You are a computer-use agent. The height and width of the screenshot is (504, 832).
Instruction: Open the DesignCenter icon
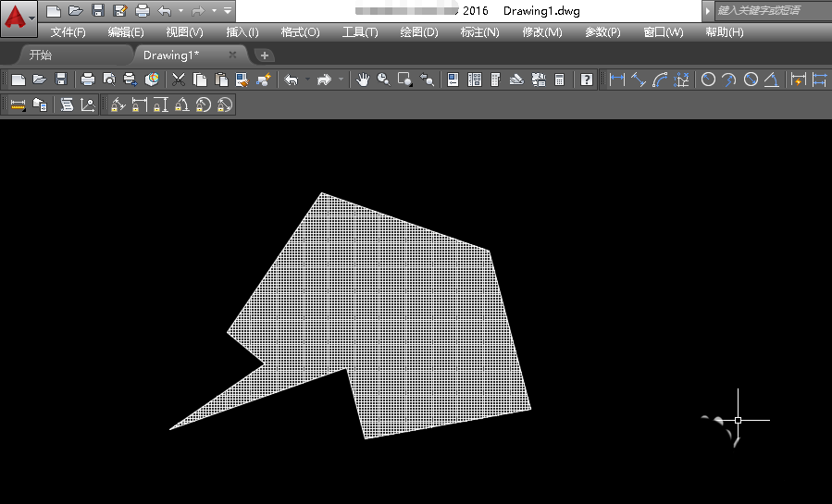pos(475,80)
